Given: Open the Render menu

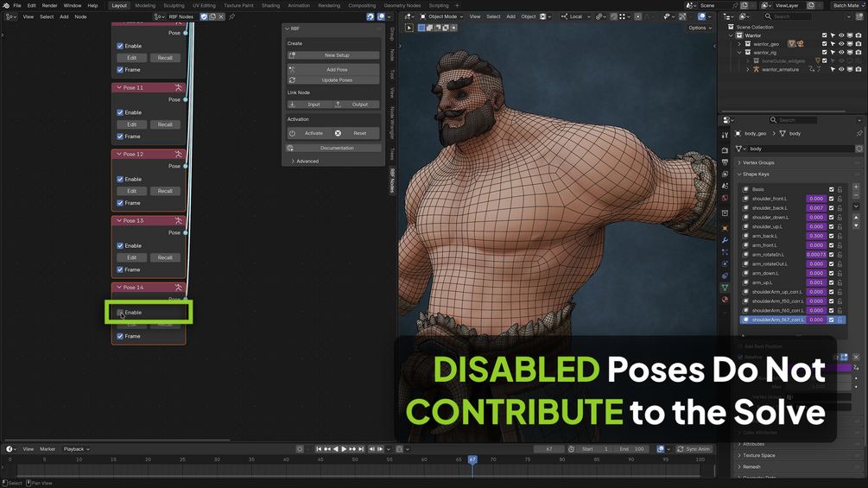Looking at the screenshot, I should [x=50, y=5].
